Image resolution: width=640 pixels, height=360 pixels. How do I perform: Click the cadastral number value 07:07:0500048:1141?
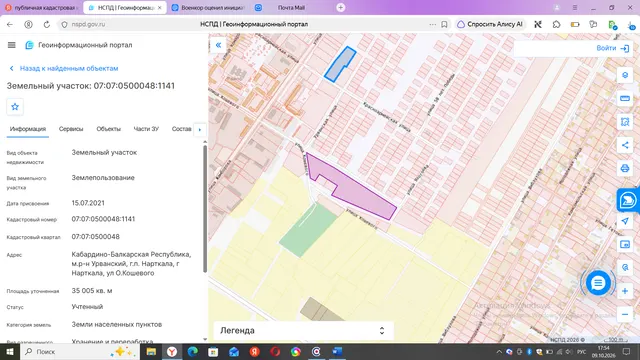coord(103,219)
